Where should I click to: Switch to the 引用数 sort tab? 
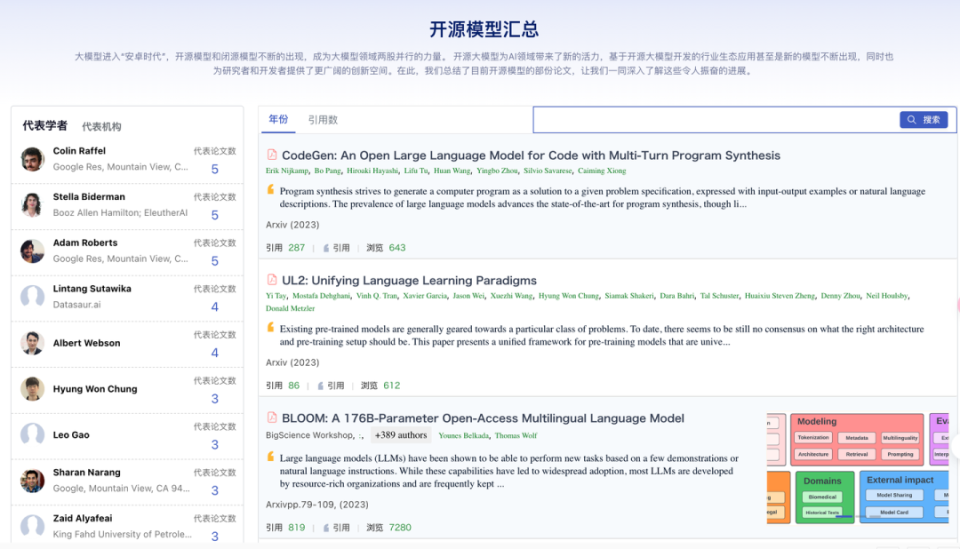coord(323,120)
